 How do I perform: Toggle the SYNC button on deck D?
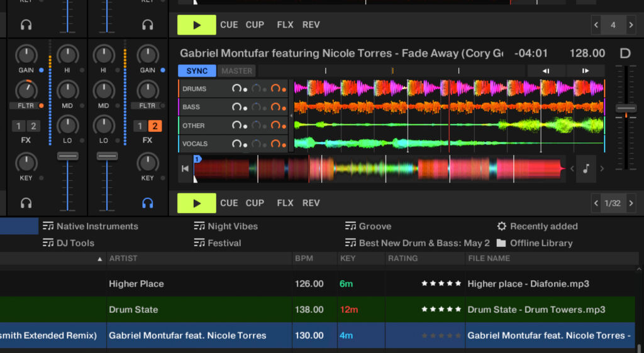pos(197,71)
